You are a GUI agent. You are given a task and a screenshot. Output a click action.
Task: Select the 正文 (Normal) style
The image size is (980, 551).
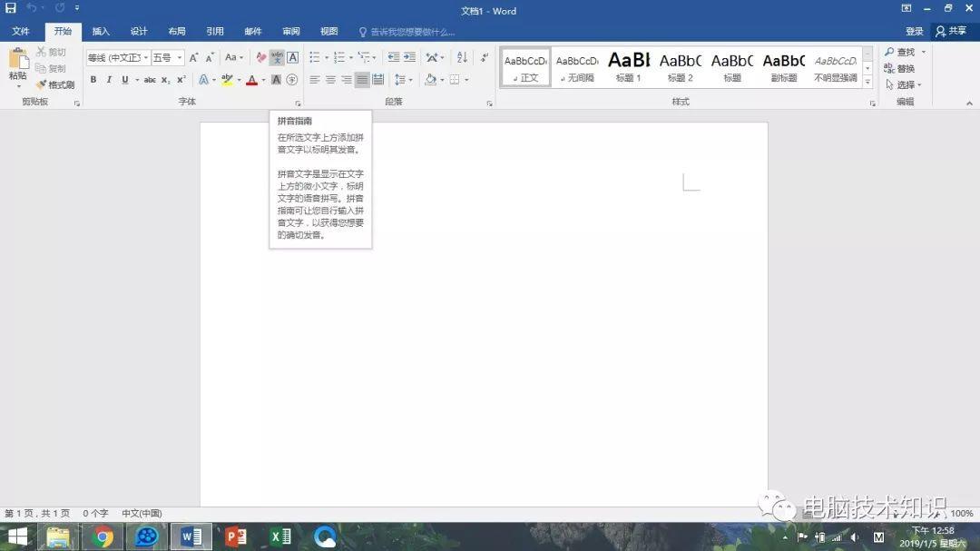(525, 67)
